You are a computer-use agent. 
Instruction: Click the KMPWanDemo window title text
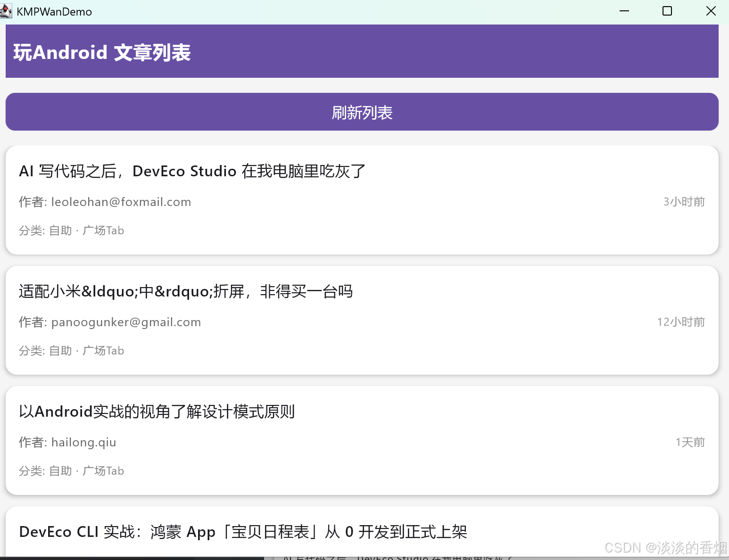pyautogui.click(x=54, y=12)
